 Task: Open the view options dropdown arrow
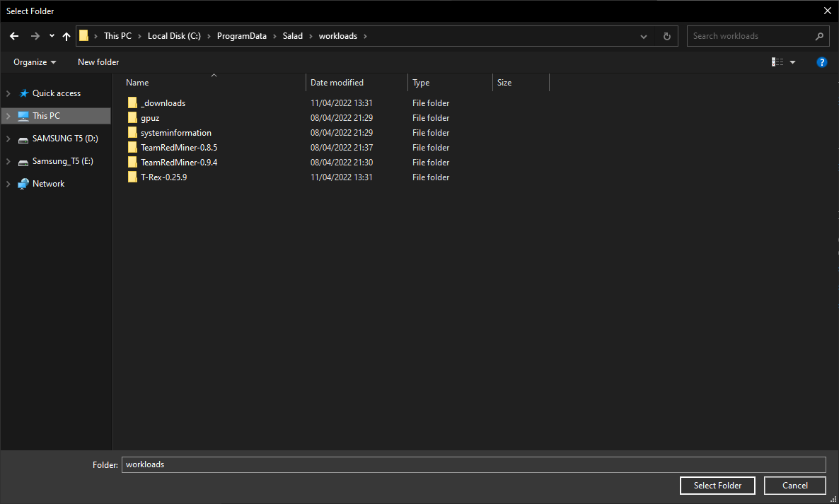tap(793, 62)
